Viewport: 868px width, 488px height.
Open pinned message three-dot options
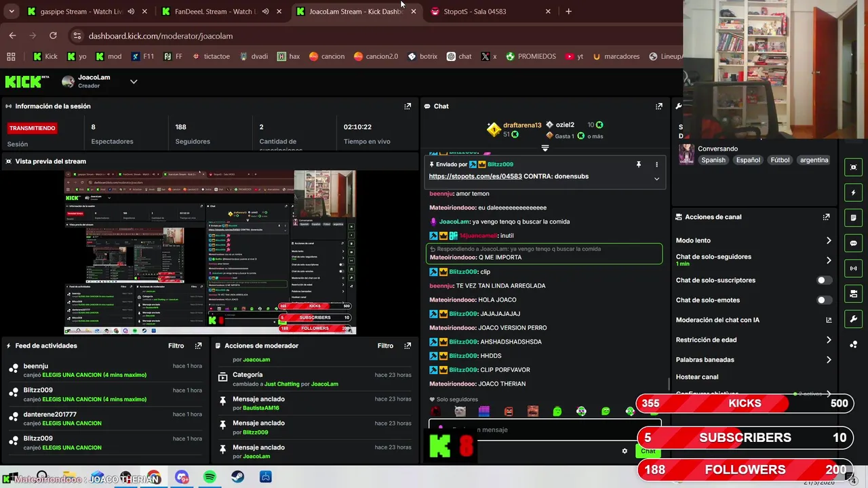[656, 165]
